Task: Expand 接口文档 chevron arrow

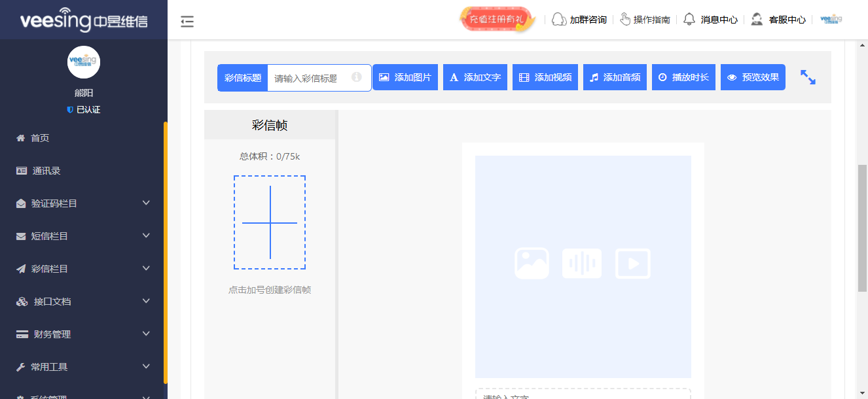Action: point(147,301)
